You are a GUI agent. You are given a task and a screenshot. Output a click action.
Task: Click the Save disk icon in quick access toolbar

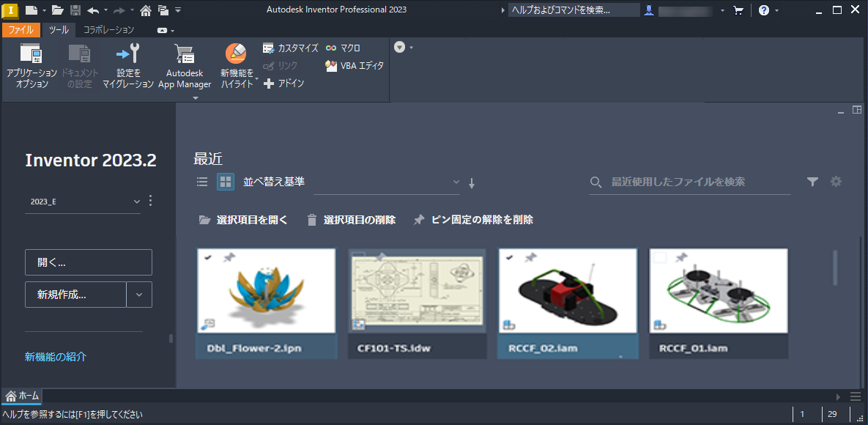pos(76,10)
